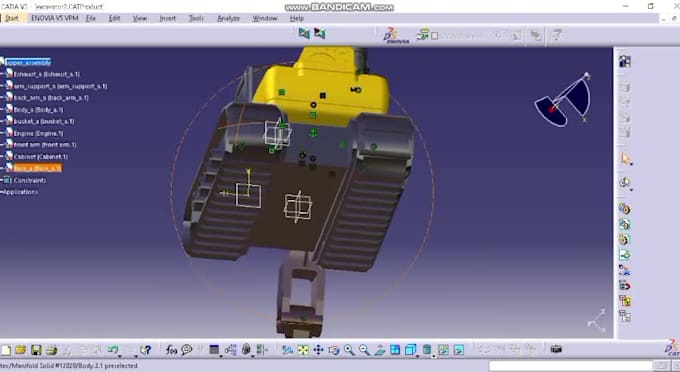Open the Analyze menu
The image size is (680, 372).
pyautogui.click(x=228, y=18)
